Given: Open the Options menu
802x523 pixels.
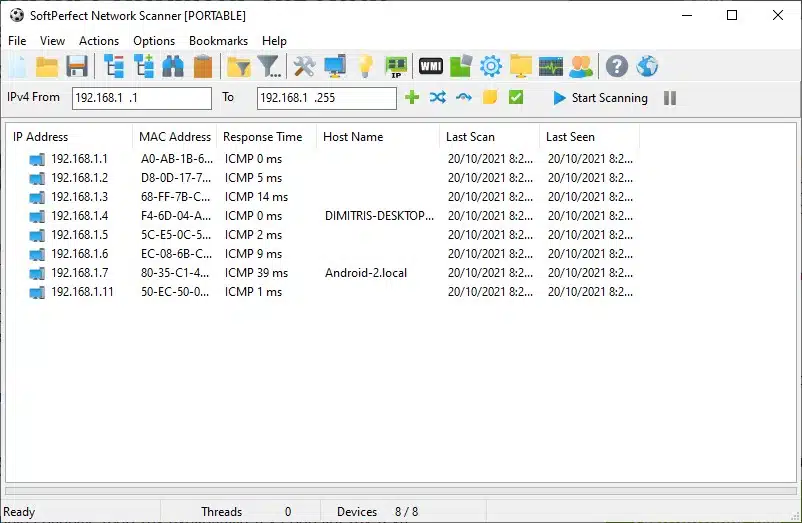Looking at the screenshot, I should pyautogui.click(x=154, y=41).
